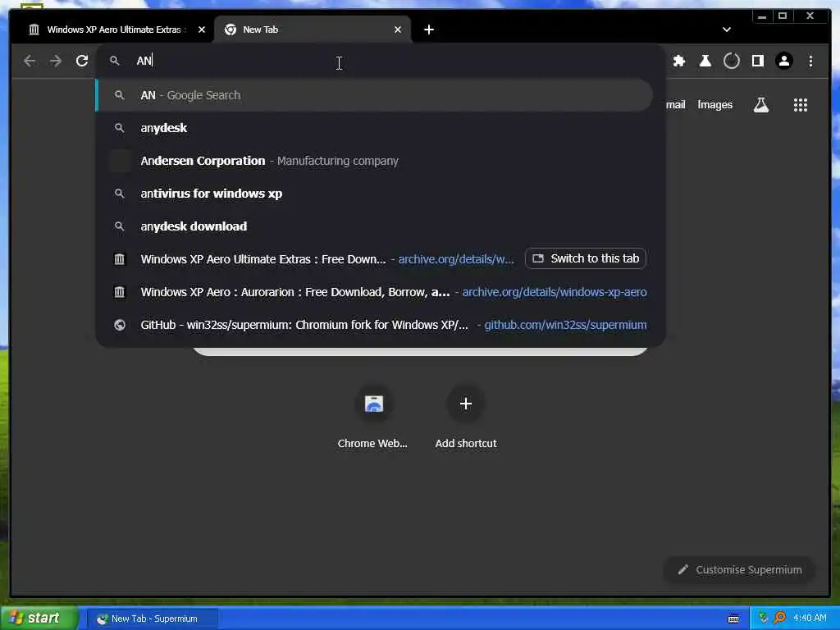Image resolution: width=840 pixels, height=630 pixels.
Task: Open the Google apps grid icon
Action: [x=801, y=105]
